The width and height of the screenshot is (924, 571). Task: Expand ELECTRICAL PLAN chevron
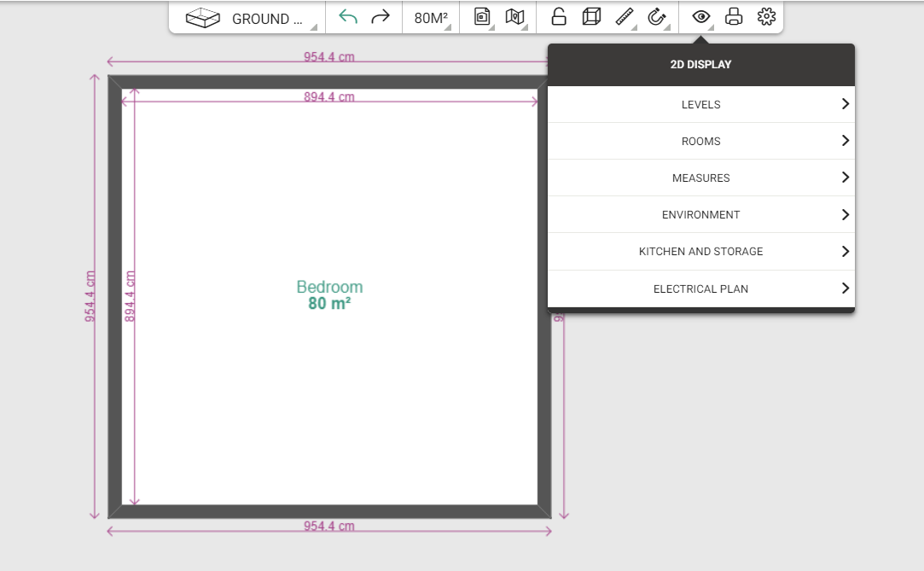tap(846, 288)
